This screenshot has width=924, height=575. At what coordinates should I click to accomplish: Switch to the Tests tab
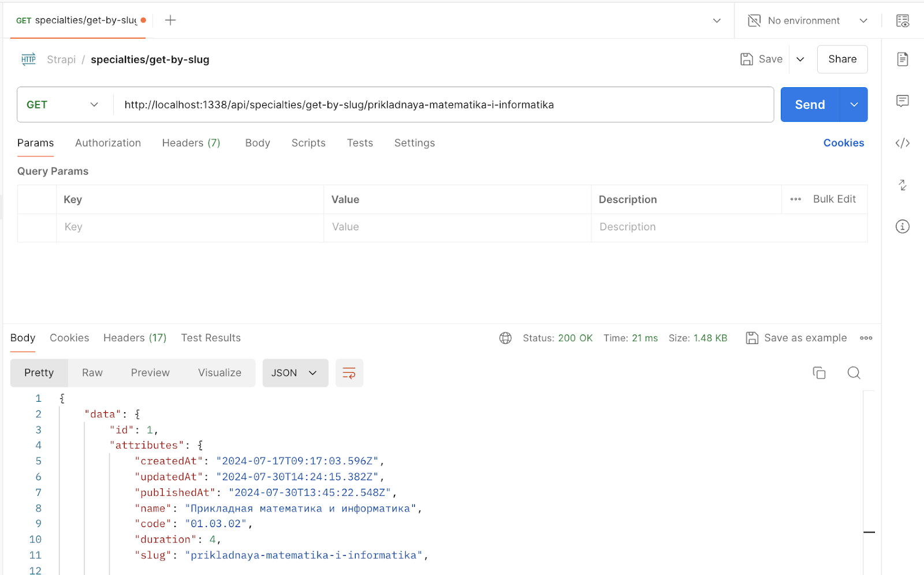click(360, 143)
